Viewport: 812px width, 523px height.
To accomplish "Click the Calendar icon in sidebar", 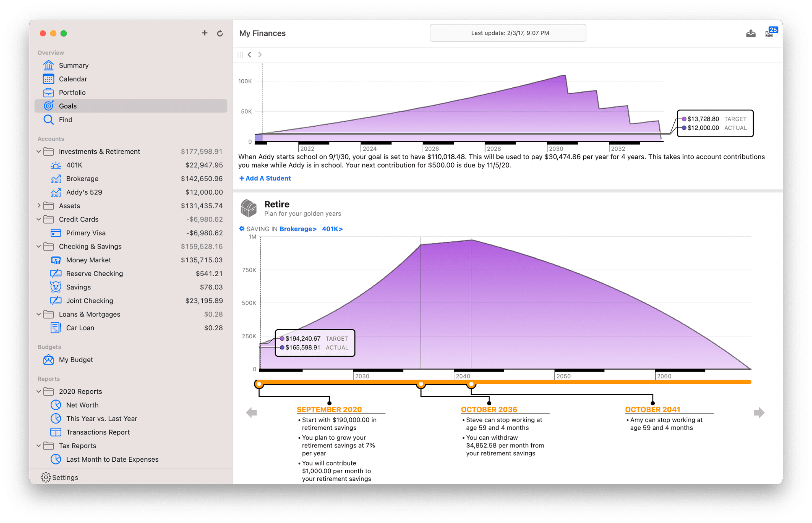I will 48,79.
